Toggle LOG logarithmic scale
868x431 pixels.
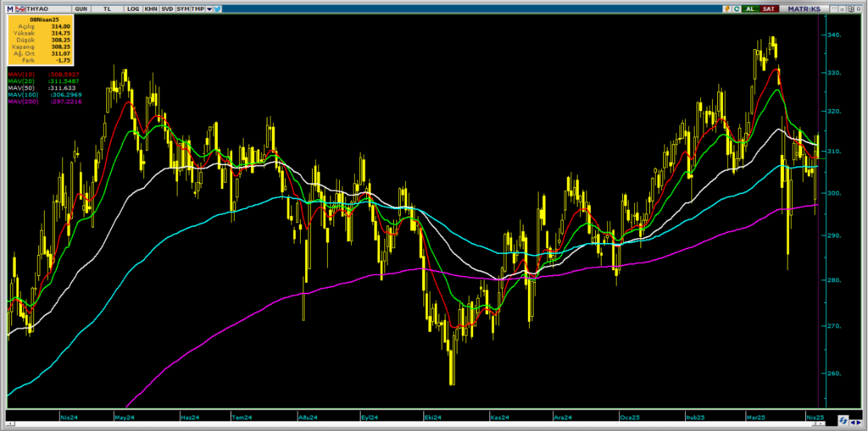click(x=133, y=8)
